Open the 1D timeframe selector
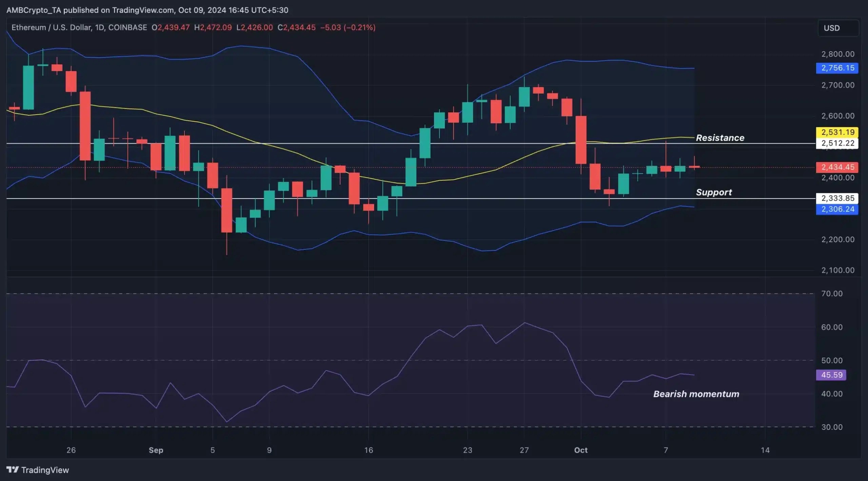 [100, 28]
